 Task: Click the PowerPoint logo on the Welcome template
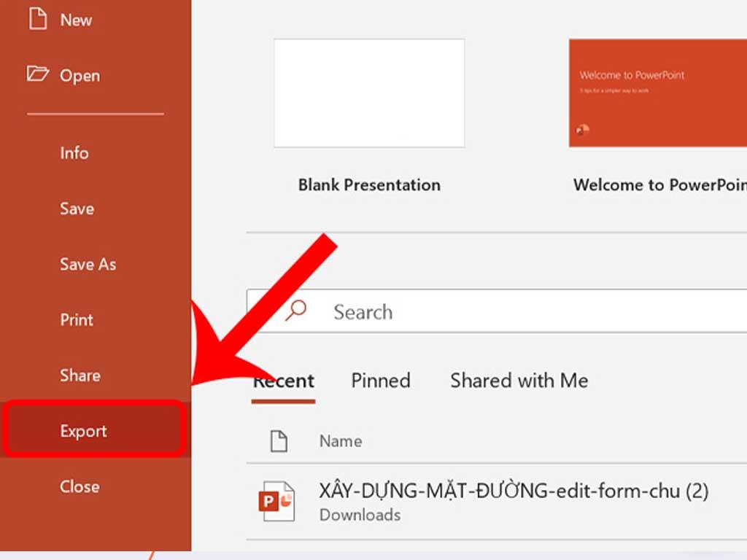pyautogui.click(x=583, y=128)
